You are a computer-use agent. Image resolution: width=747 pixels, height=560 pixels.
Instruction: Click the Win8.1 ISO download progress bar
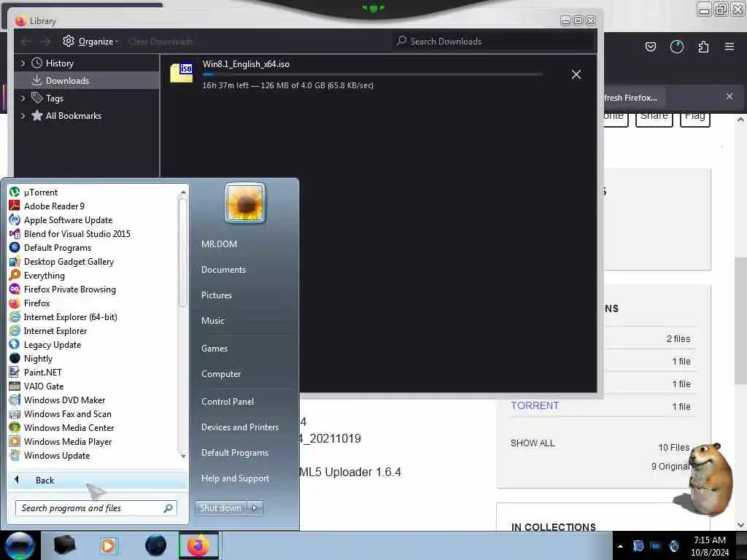372,74
